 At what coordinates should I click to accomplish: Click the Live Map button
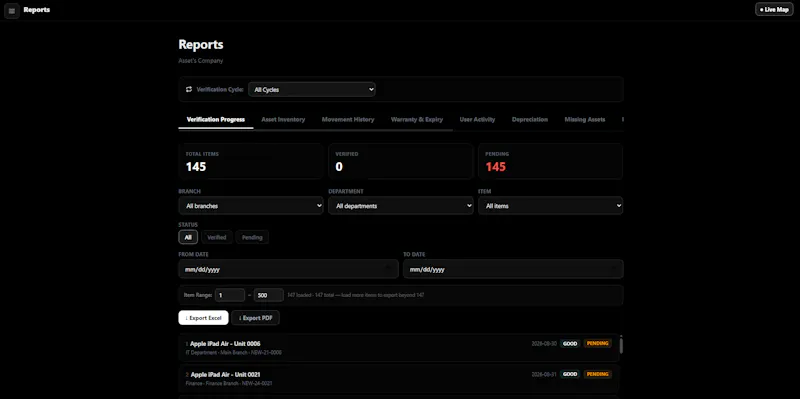(774, 9)
